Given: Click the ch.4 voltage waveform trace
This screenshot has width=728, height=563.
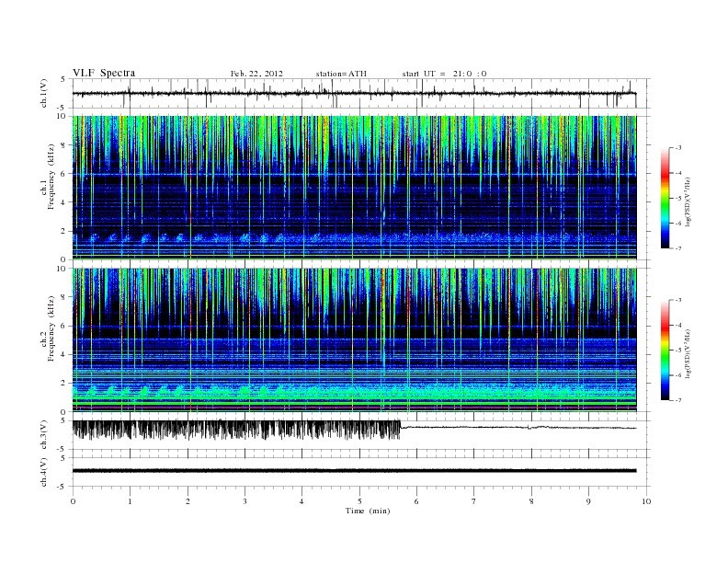Looking at the screenshot, I should pyautogui.click(x=354, y=471).
